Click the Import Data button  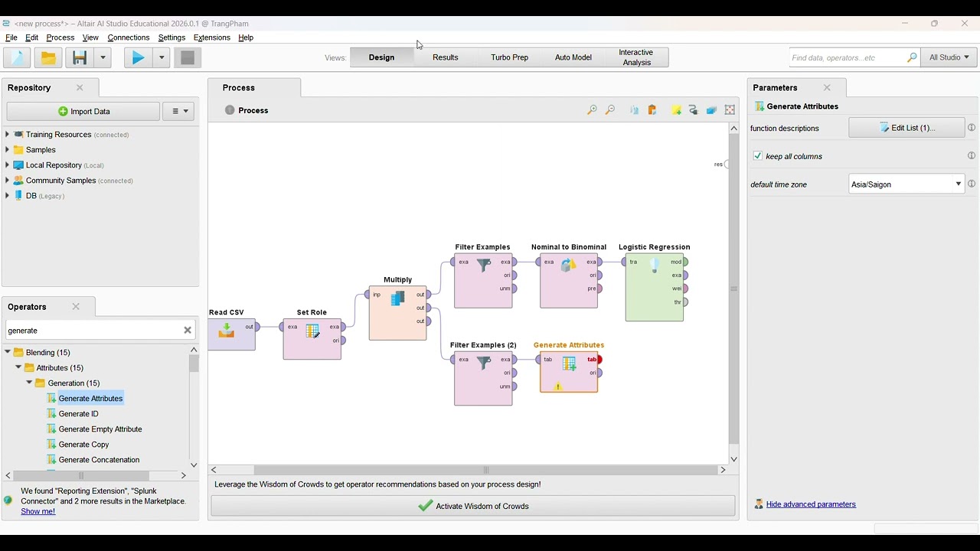click(83, 112)
